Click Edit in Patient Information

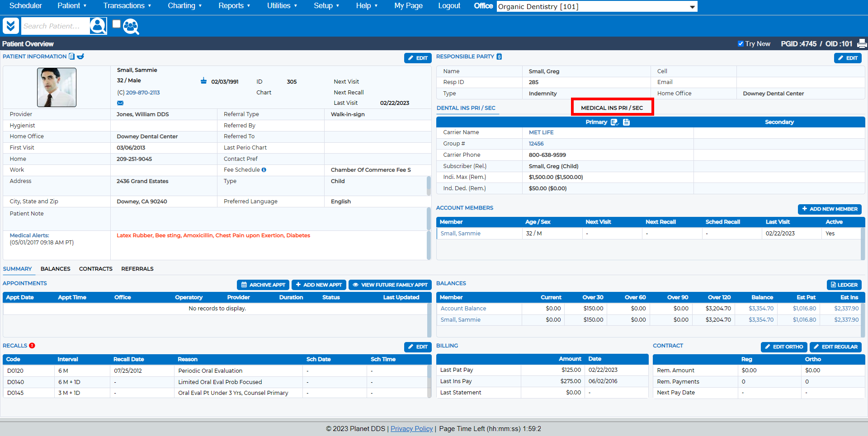point(418,58)
